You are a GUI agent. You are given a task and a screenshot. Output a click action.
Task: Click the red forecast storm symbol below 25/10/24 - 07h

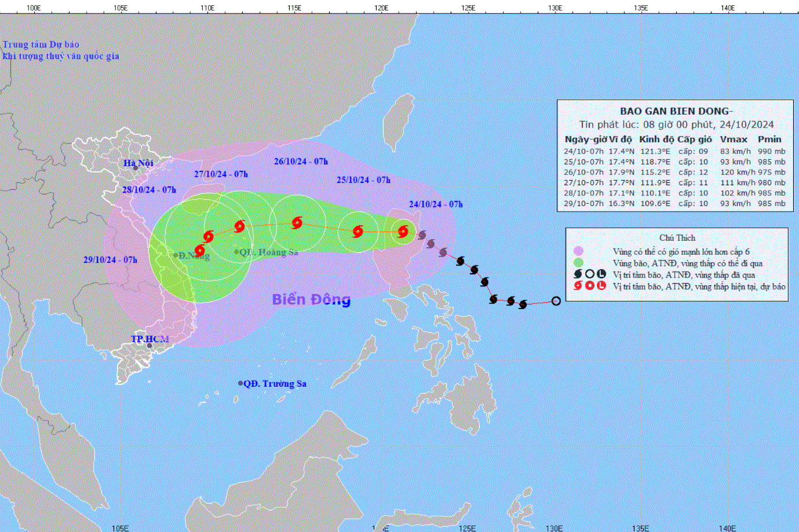[357, 232]
